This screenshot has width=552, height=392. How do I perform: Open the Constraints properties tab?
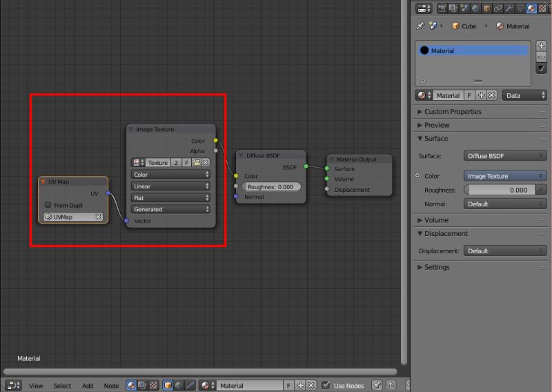(x=497, y=8)
